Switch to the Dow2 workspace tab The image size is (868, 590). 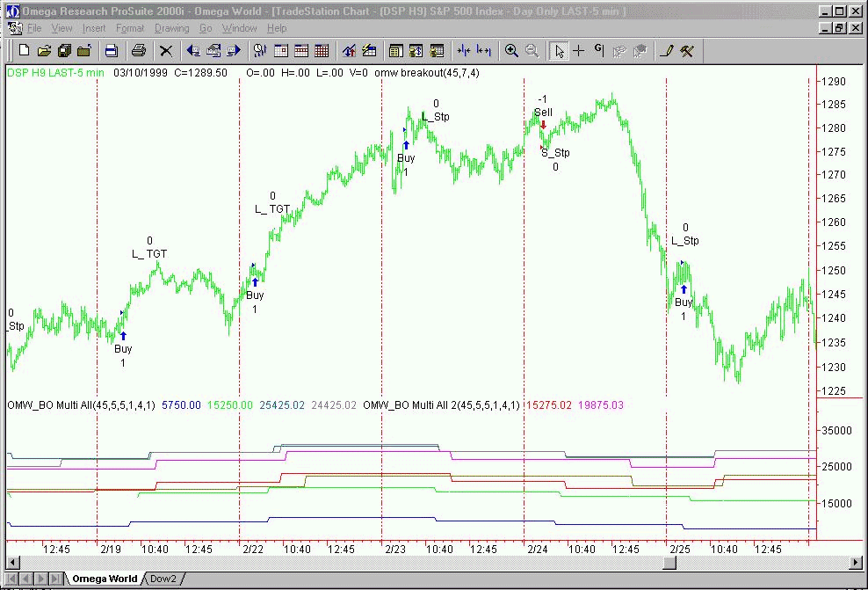(x=163, y=579)
